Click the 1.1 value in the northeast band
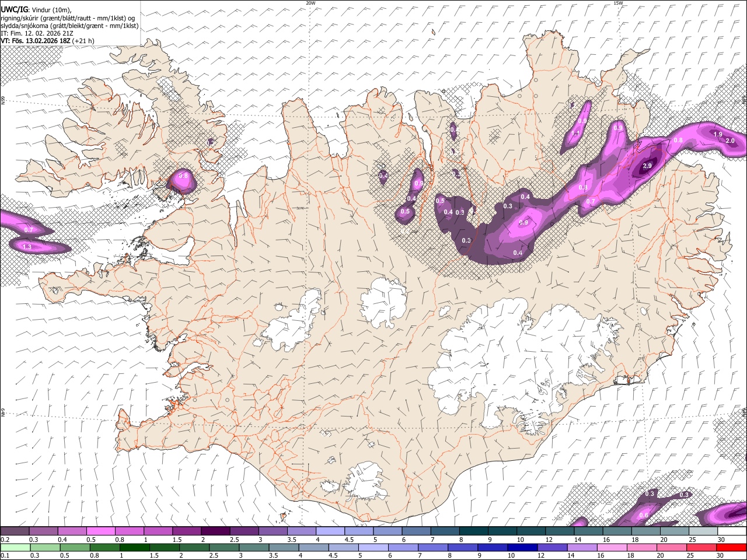The image size is (747, 560). pyautogui.click(x=575, y=134)
